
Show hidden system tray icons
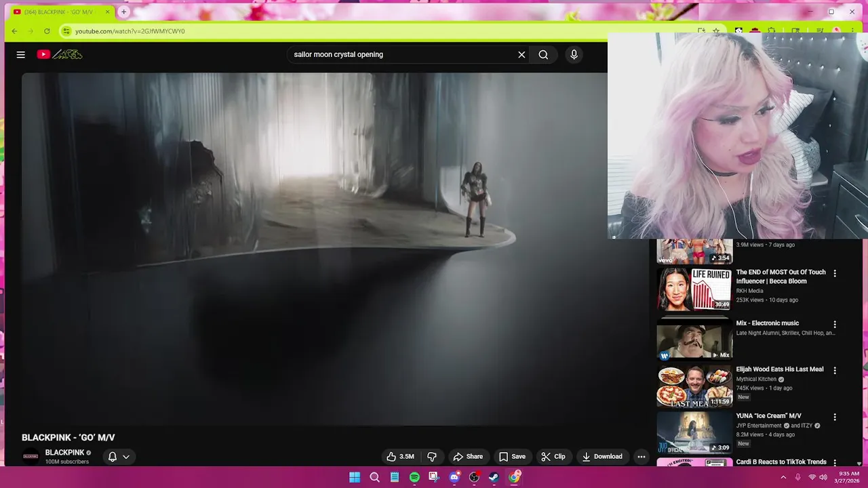[783, 477]
